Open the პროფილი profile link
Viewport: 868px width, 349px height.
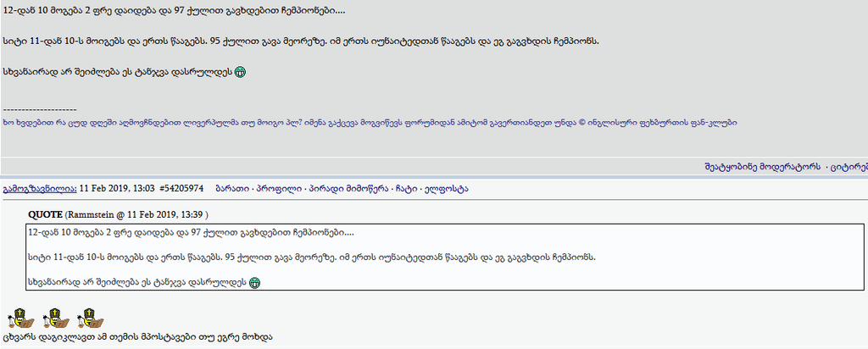pos(277,189)
